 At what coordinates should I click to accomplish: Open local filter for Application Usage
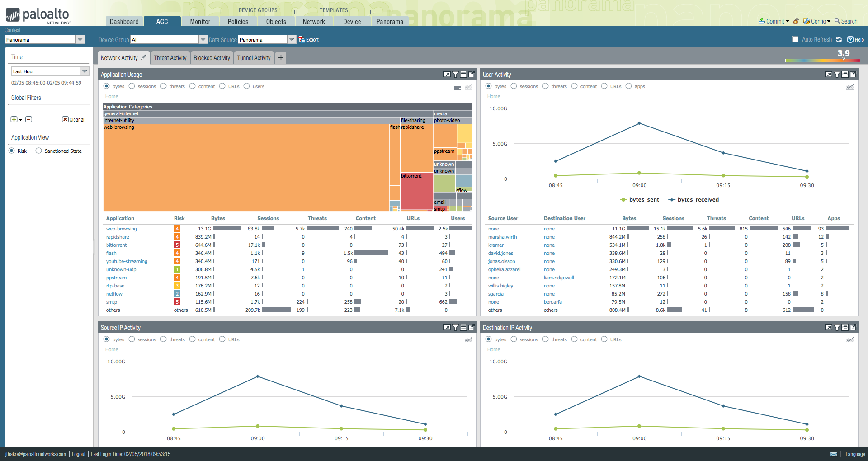pyautogui.click(x=455, y=75)
